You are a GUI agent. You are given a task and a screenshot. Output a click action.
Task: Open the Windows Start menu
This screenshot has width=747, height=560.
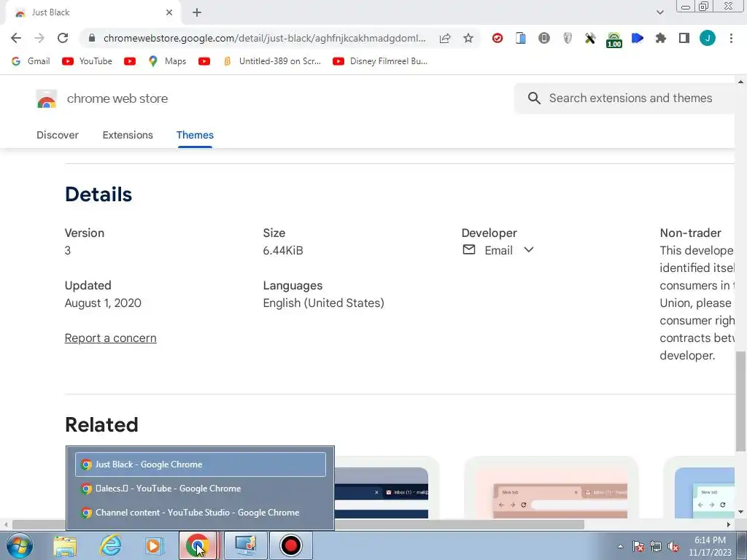coord(19,545)
